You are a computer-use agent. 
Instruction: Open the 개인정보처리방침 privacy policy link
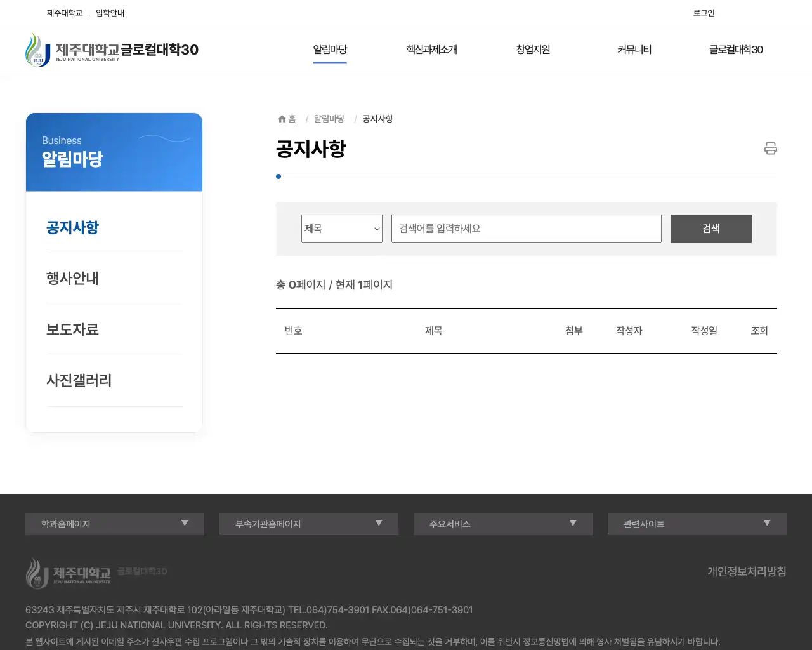point(747,571)
